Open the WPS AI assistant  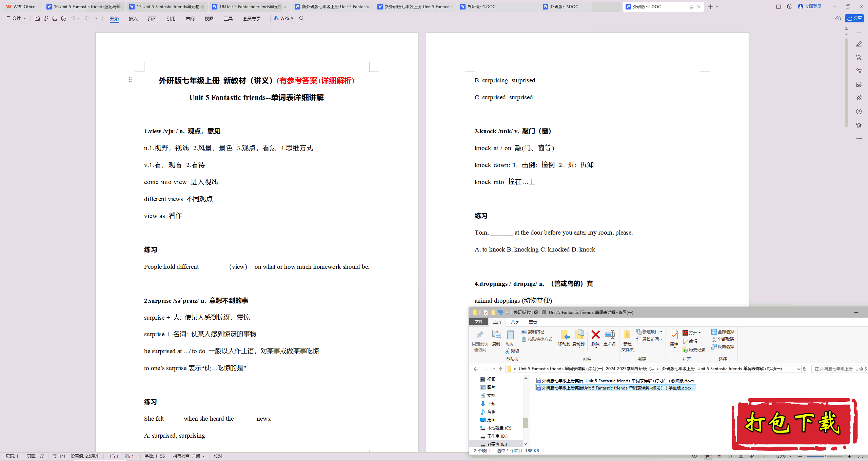pyautogui.click(x=284, y=18)
